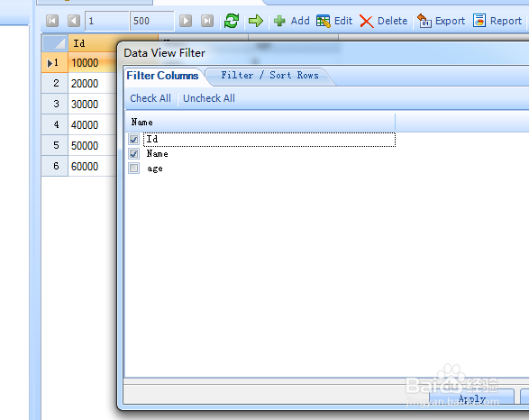Select row header number 6
529x420 pixels.
pyautogui.click(x=55, y=166)
